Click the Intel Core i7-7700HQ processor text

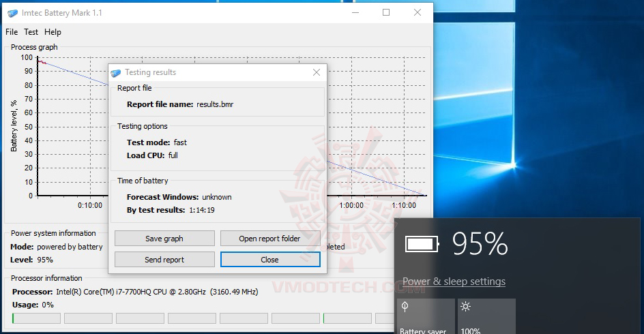point(157,292)
